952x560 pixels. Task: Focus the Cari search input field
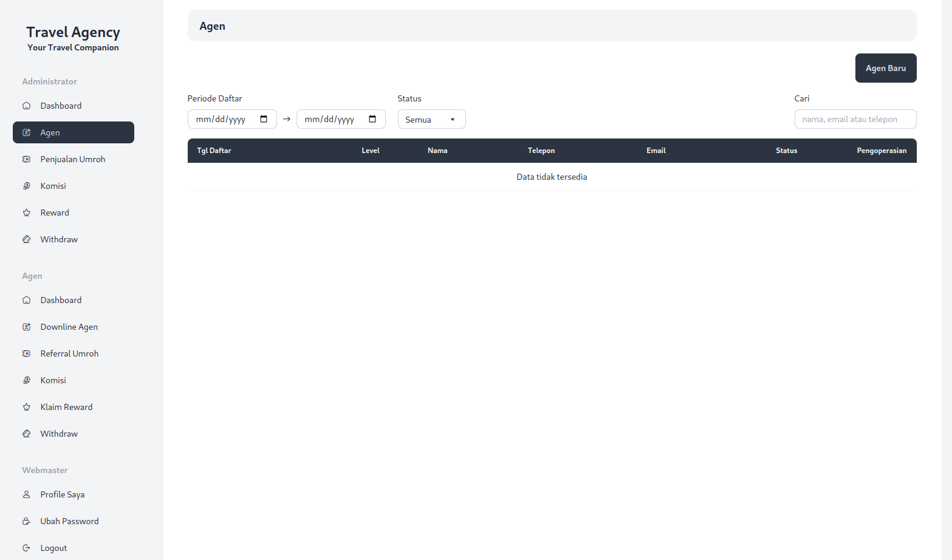[855, 120]
